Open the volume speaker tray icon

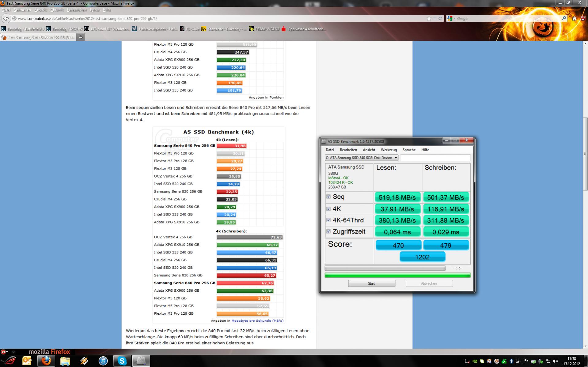pos(556,361)
